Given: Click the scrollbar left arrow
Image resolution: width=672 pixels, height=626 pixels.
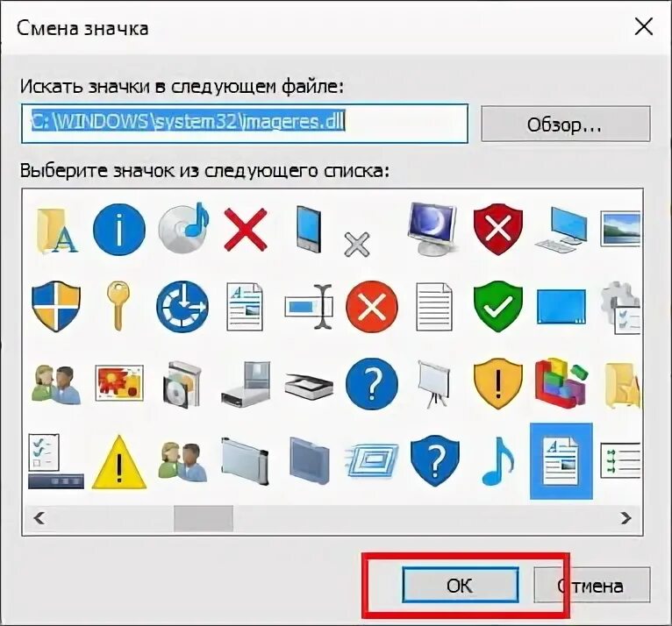Looking at the screenshot, I should pyautogui.click(x=39, y=518).
